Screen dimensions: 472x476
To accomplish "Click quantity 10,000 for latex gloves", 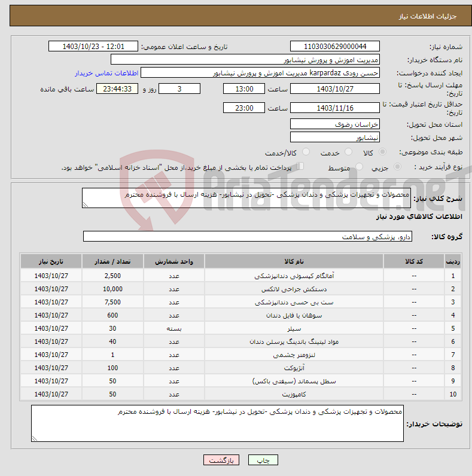I will tap(112, 289).
